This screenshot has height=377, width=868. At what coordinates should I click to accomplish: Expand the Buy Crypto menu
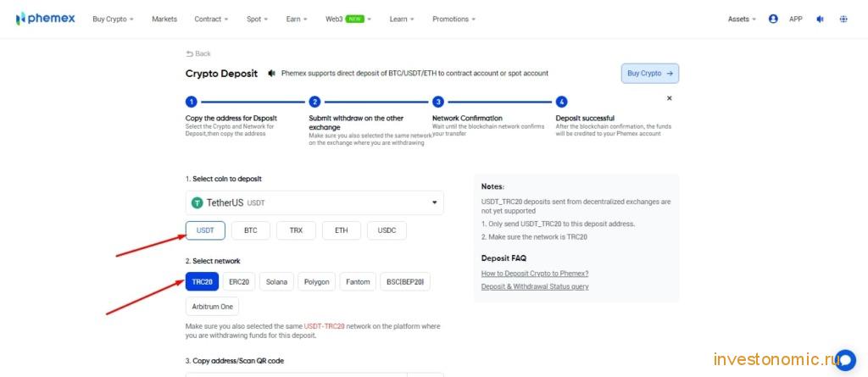click(113, 19)
